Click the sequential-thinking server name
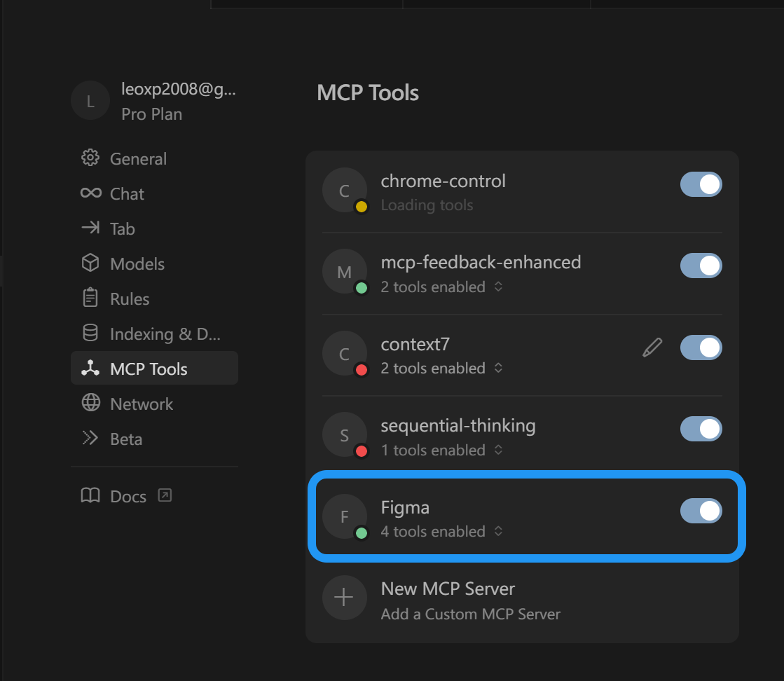784x681 pixels. (458, 426)
